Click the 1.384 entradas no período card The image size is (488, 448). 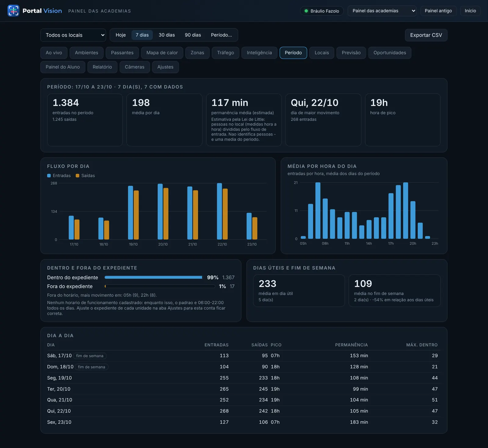tap(85, 120)
